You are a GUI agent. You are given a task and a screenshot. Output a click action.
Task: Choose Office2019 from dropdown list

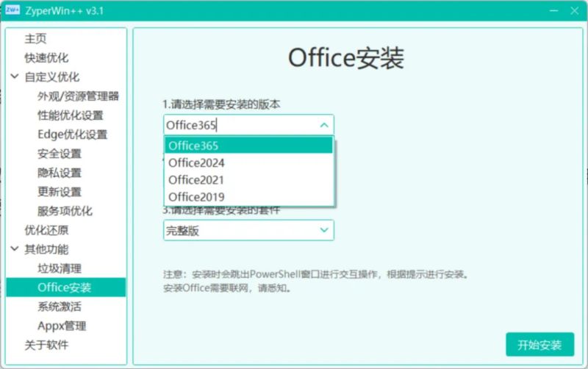[248, 197]
